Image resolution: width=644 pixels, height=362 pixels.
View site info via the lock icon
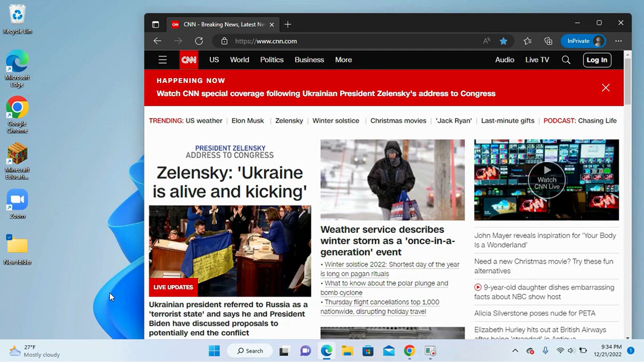coord(224,41)
